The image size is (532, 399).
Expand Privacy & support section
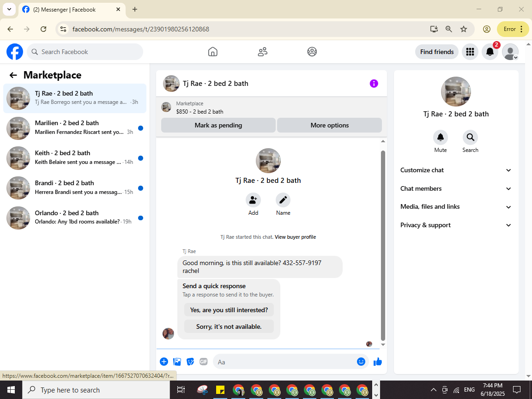pos(456,225)
